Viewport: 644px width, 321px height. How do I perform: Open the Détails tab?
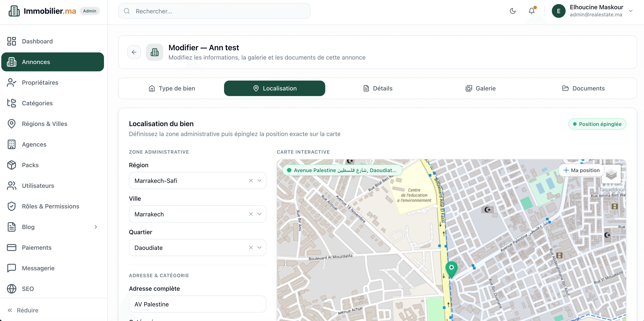coord(377,88)
